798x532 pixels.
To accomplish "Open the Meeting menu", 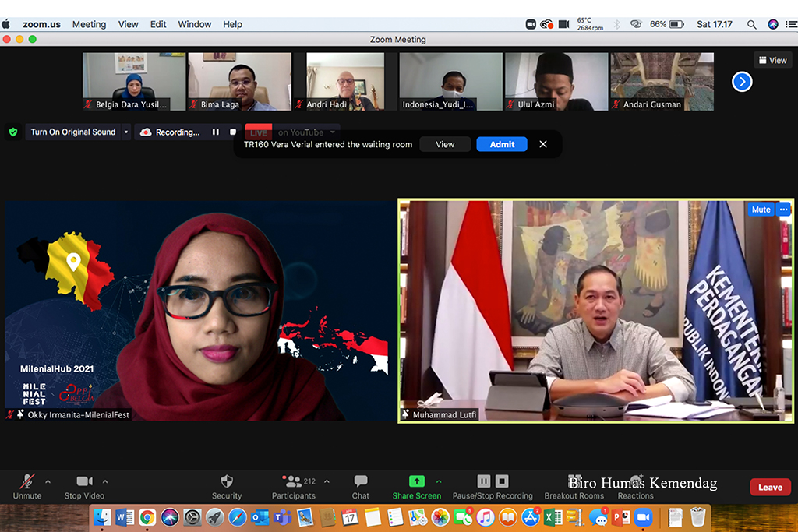I will coord(89,24).
